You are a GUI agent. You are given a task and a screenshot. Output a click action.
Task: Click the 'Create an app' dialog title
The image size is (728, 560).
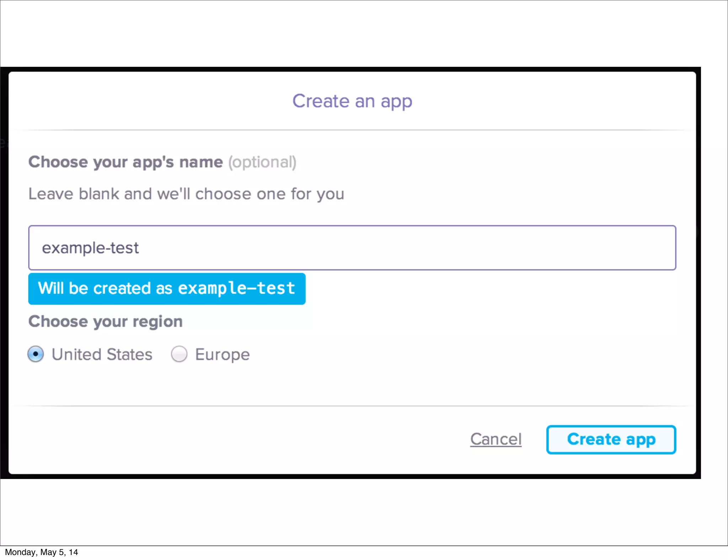[x=352, y=101]
